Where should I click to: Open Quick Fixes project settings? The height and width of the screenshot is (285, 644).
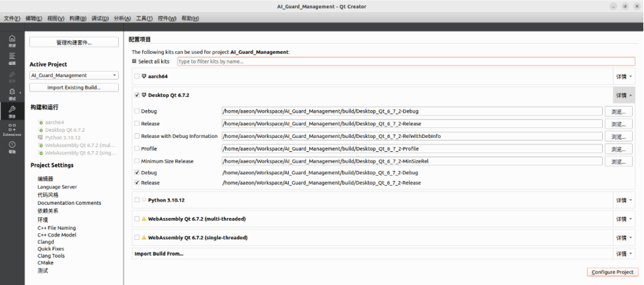point(50,249)
